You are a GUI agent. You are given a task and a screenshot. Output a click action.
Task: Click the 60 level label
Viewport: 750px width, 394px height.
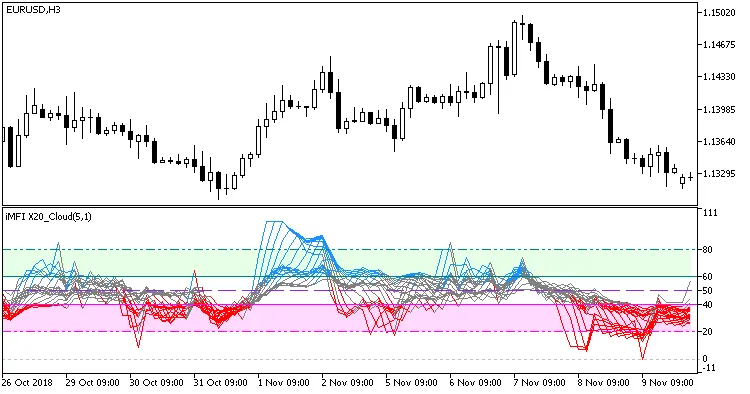708,277
